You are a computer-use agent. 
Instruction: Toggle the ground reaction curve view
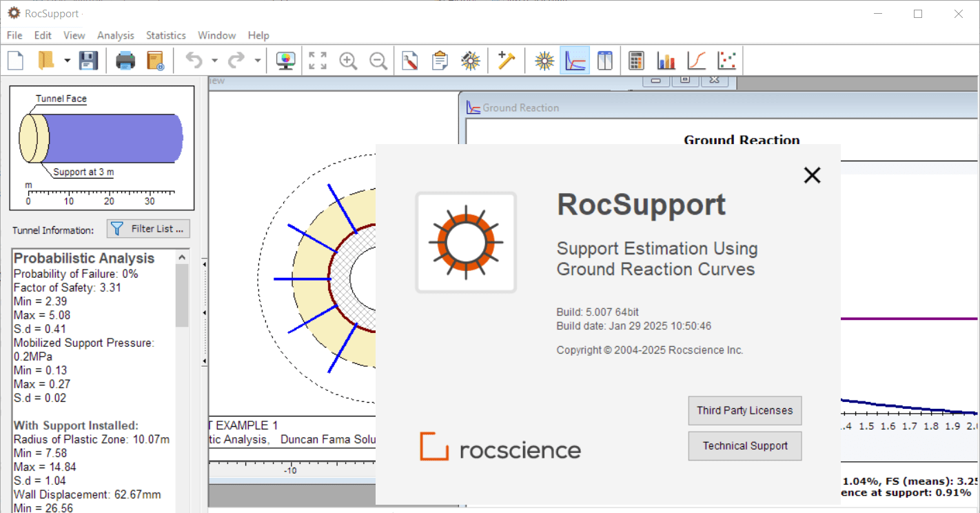[x=575, y=61]
